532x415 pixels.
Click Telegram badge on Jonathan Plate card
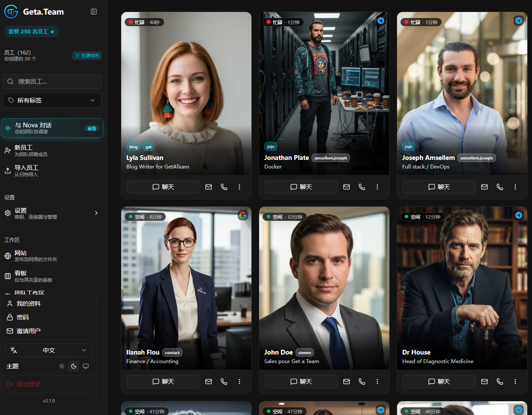tap(381, 21)
